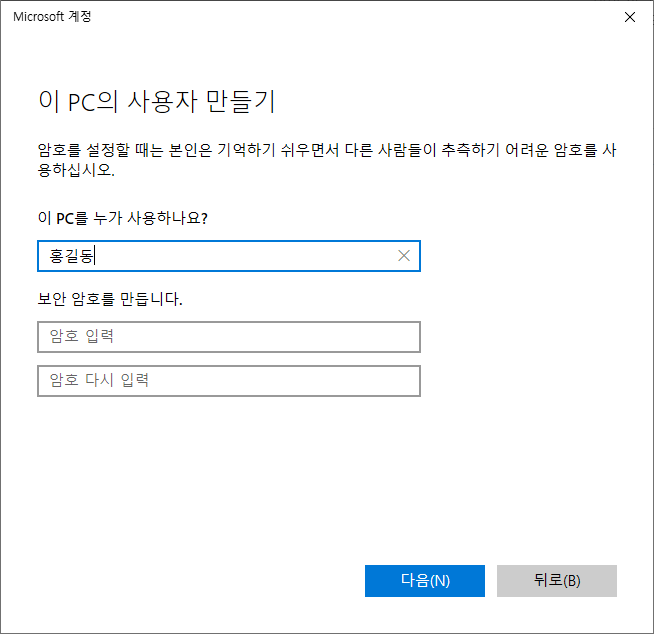The image size is (654, 634).
Task: Click the heading 이 PC의 사용자 만들기
Action: [x=157, y=101]
